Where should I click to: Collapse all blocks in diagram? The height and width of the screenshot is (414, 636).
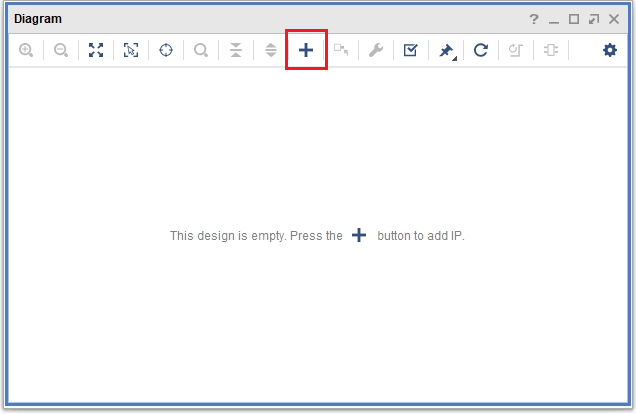(x=236, y=50)
